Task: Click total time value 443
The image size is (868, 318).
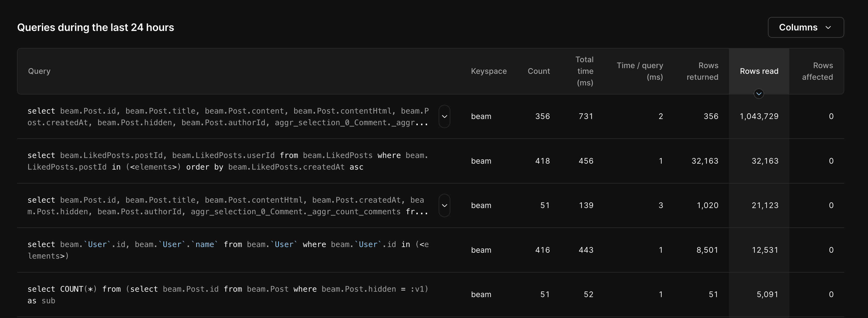Action: (x=586, y=250)
